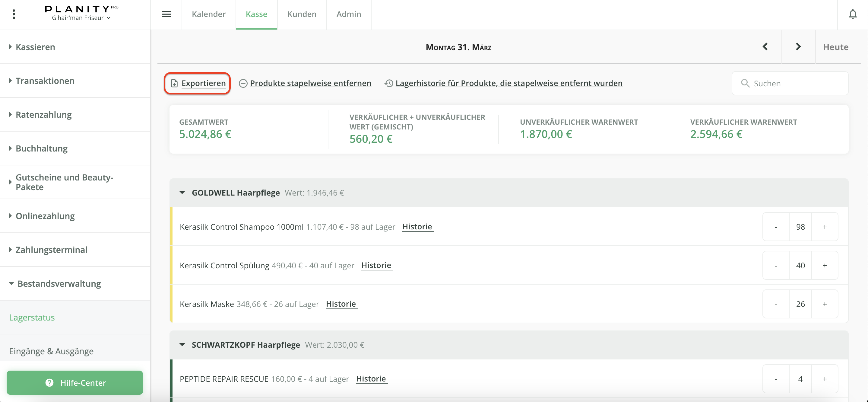Go to next day arrow
This screenshot has height=402, width=868.
(x=798, y=46)
